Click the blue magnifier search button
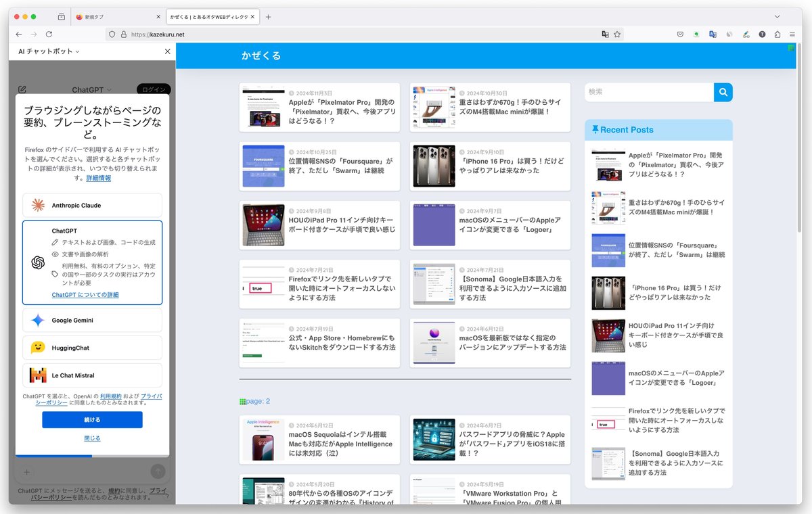 click(723, 92)
